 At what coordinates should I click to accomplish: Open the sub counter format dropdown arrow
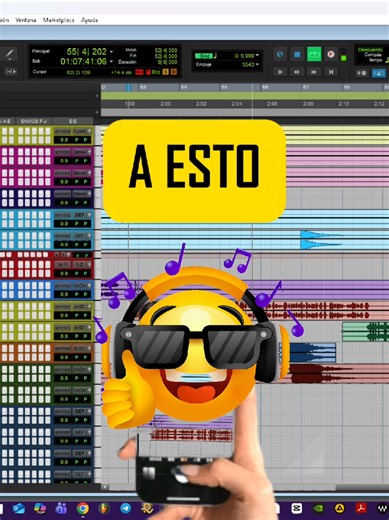click(111, 62)
